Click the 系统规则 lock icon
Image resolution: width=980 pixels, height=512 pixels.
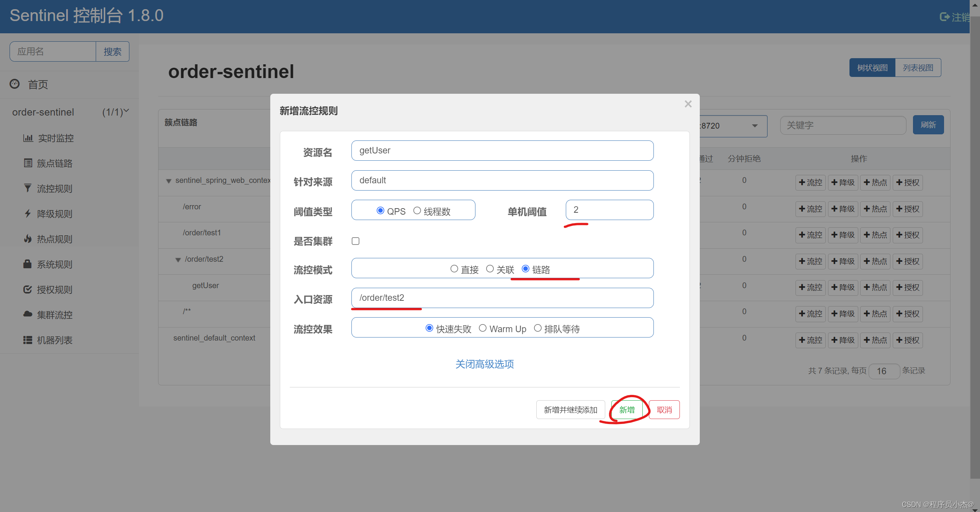pyautogui.click(x=27, y=264)
